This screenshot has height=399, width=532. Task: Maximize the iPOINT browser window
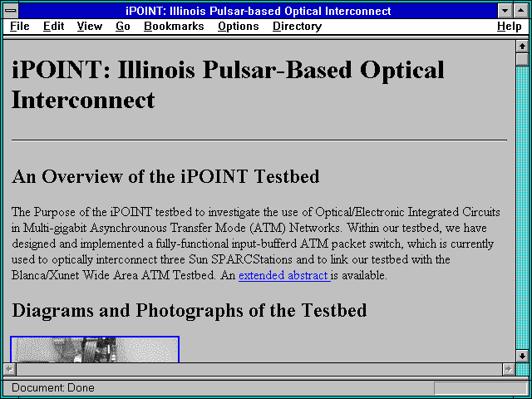coord(521,11)
